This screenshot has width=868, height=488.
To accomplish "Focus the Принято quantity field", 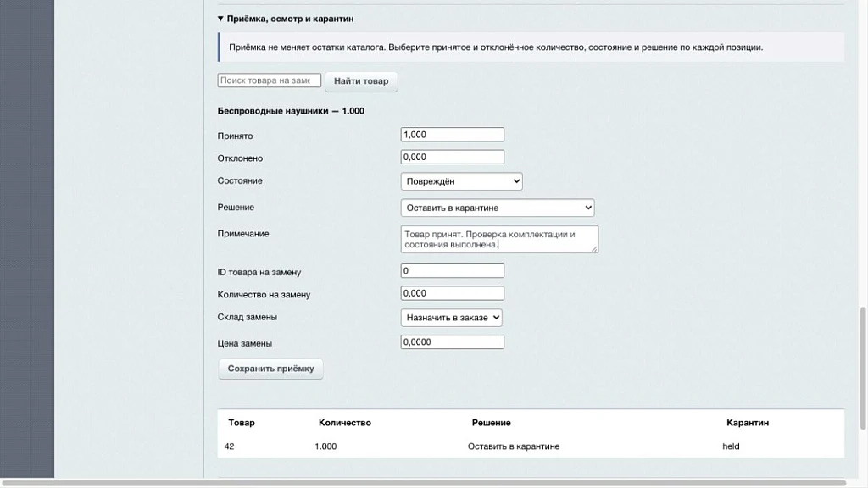I will pos(453,135).
